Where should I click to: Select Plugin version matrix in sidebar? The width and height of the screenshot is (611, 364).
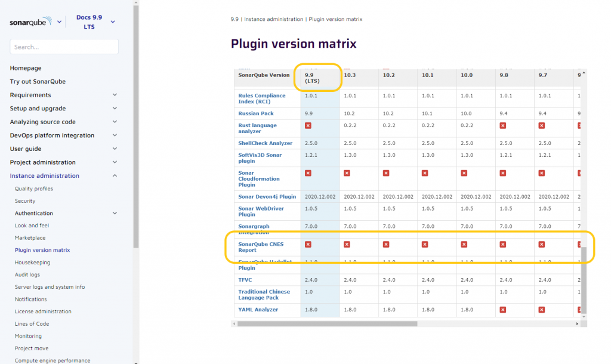(x=42, y=250)
